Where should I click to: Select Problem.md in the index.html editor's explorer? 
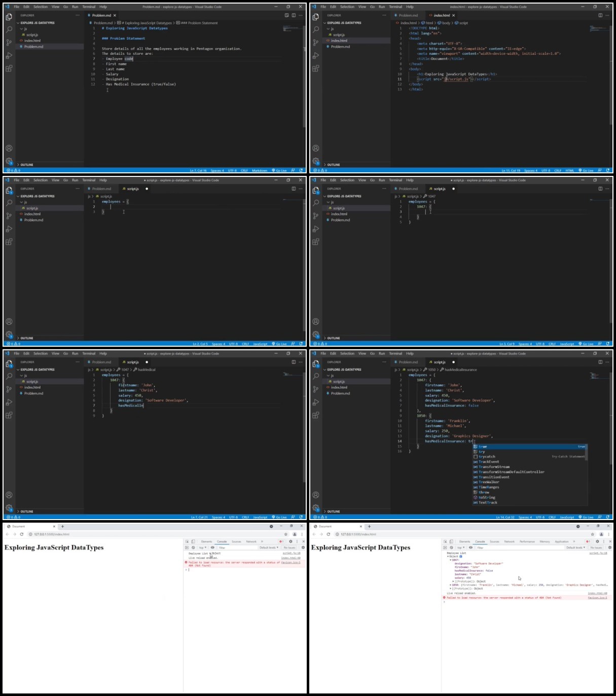tap(340, 47)
